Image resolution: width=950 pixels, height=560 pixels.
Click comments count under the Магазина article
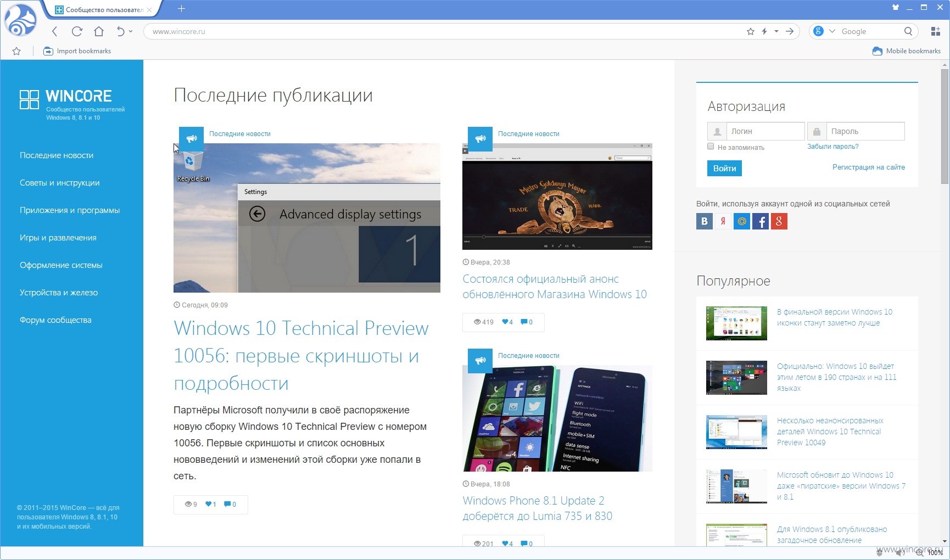pyautogui.click(x=527, y=322)
